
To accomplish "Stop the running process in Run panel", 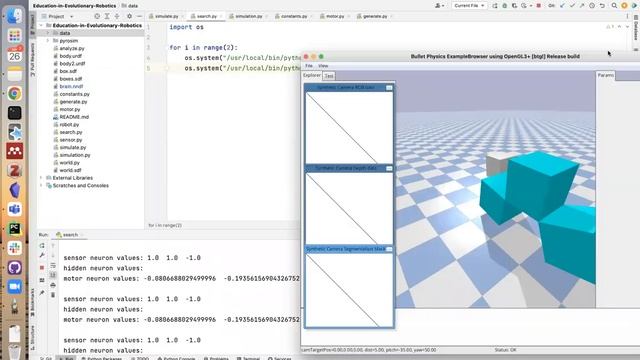I will click(x=42, y=268).
